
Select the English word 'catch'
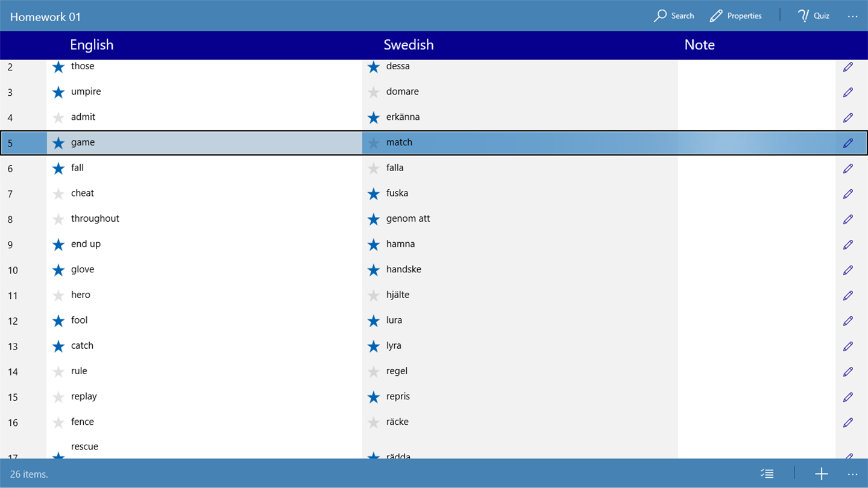pos(82,346)
